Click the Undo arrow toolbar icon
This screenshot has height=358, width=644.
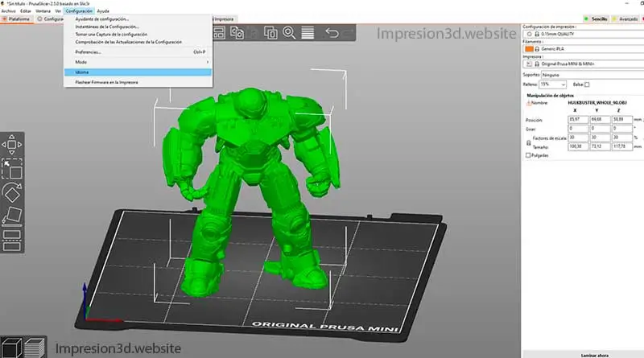coord(332,33)
